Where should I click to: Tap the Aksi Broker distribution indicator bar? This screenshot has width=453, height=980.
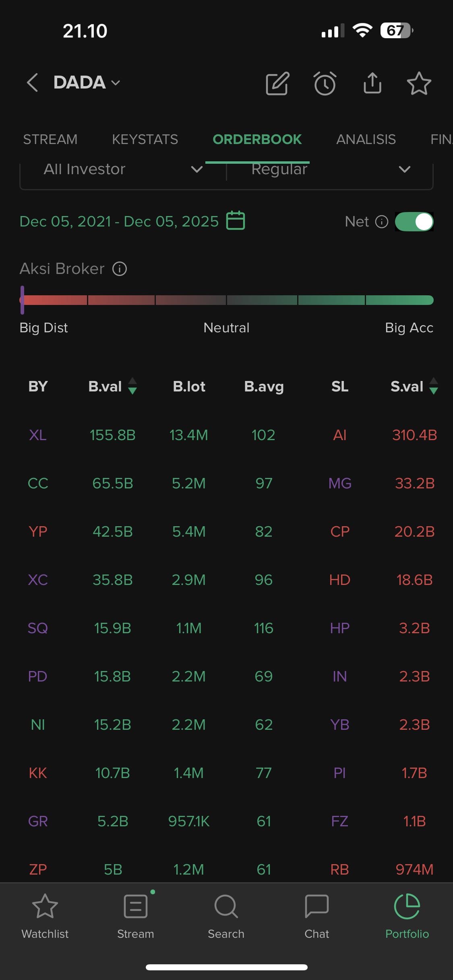coord(227,300)
